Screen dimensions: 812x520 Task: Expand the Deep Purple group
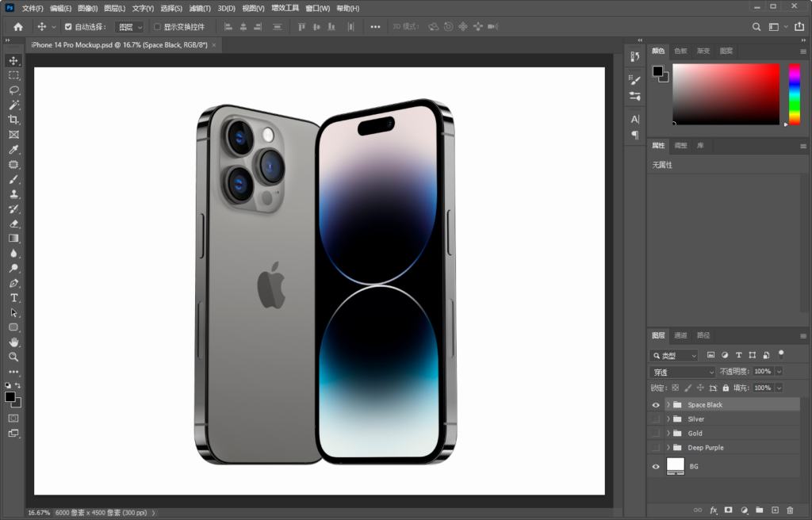[x=668, y=448]
